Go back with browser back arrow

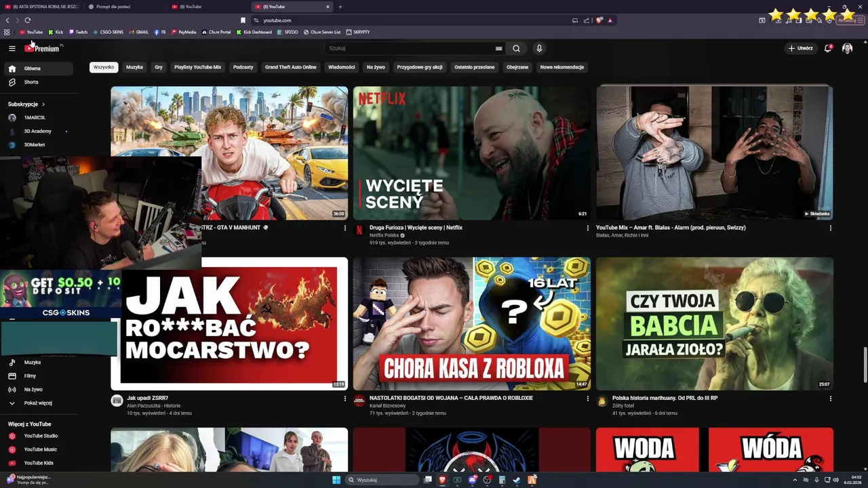pos(7,20)
